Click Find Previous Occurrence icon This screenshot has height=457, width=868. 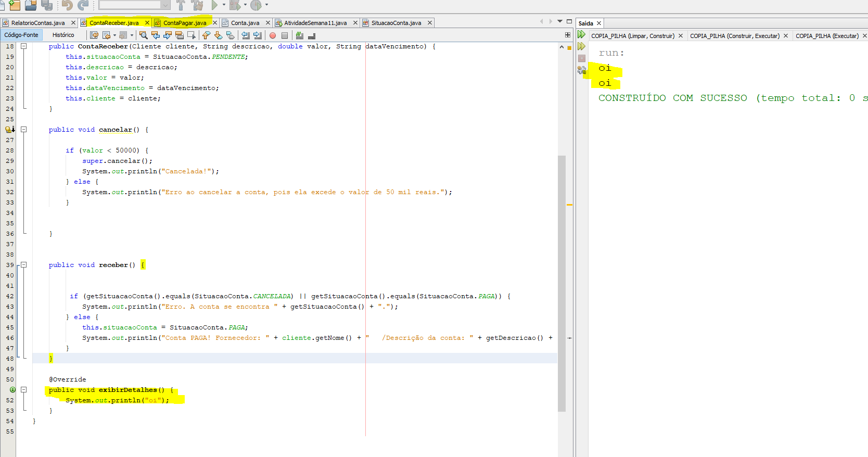(156, 35)
